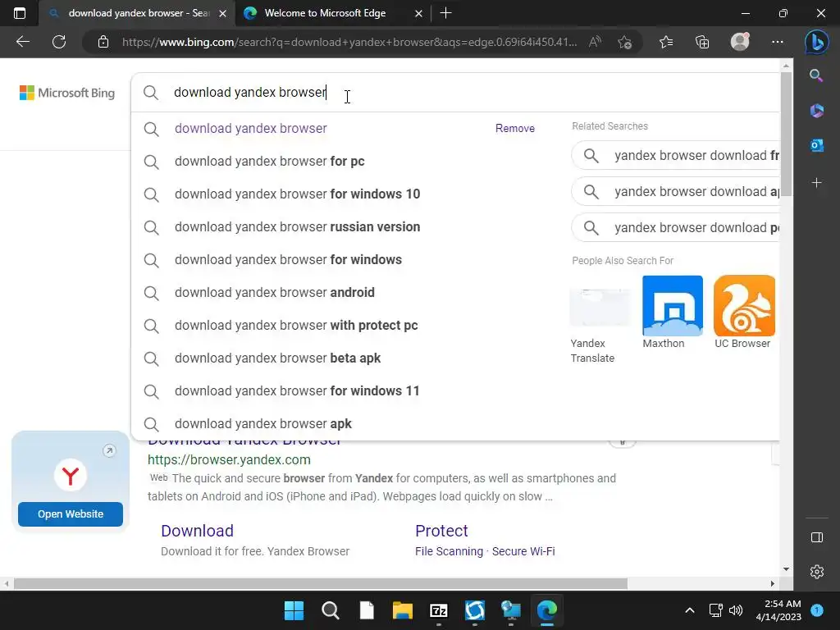
Task: Open a new tab
Action: pyautogui.click(x=445, y=13)
